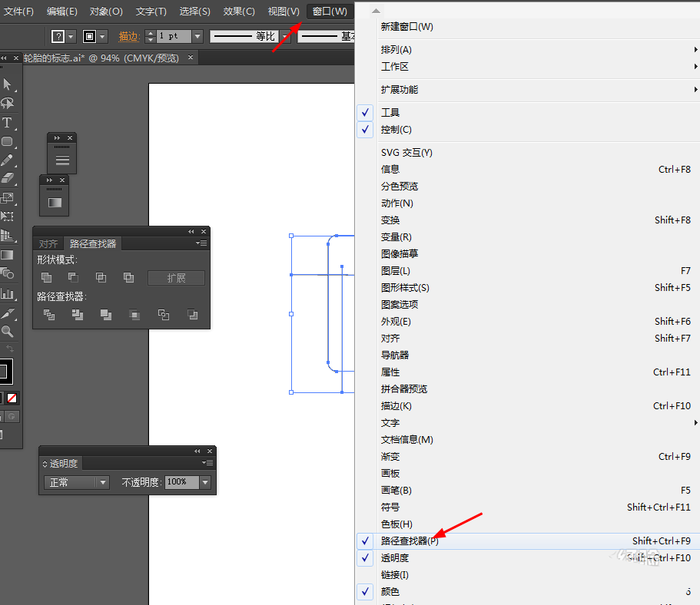The image size is (700, 605).
Task: Open the 效果(C) menu
Action: [x=239, y=12]
